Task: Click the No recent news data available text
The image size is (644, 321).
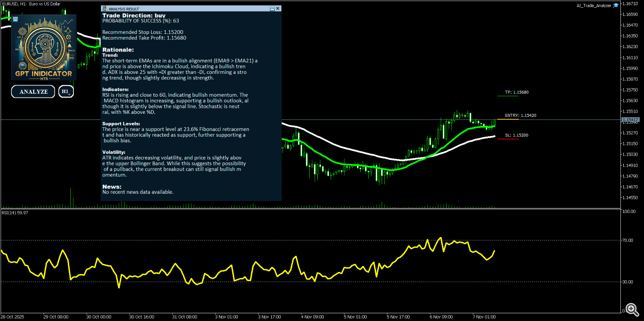Action: (138, 192)
